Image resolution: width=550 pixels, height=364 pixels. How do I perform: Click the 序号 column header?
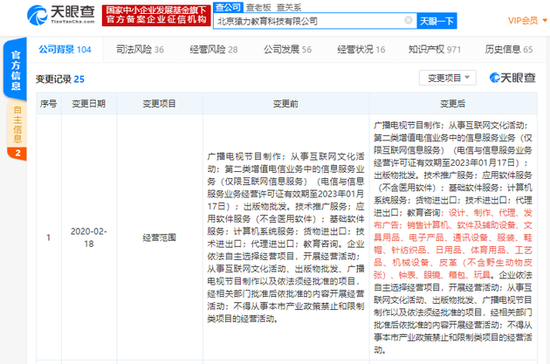point(48,104)
